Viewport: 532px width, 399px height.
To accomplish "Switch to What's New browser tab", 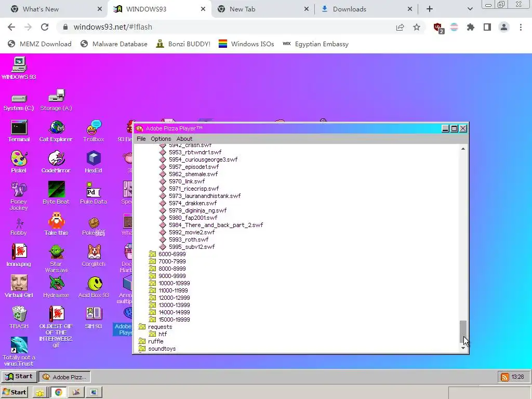I will pyautogui.click(x=54, y=9).
